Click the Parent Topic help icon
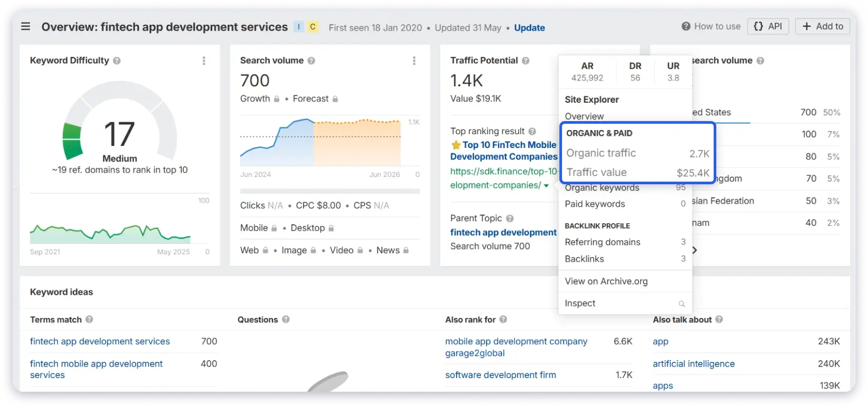This screenshot has height=407, width=868. tap(510, 218)
